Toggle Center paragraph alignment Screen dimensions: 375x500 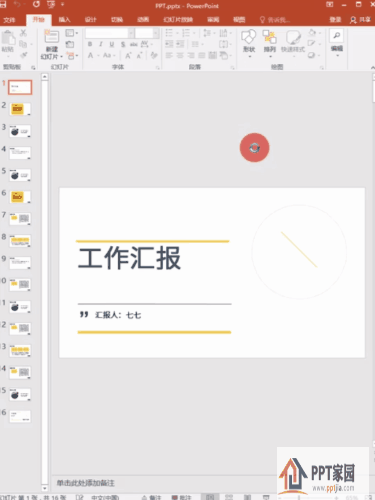click(180, 55)
